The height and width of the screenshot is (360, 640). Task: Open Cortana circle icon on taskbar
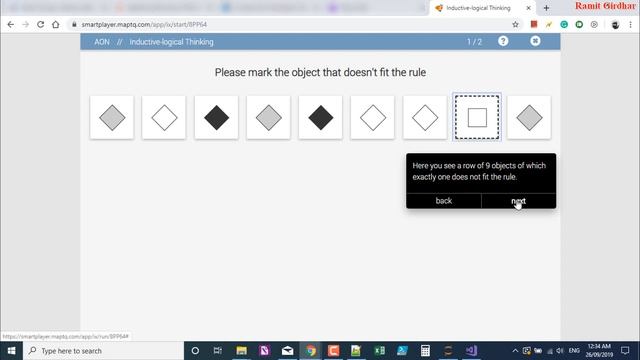195,351
